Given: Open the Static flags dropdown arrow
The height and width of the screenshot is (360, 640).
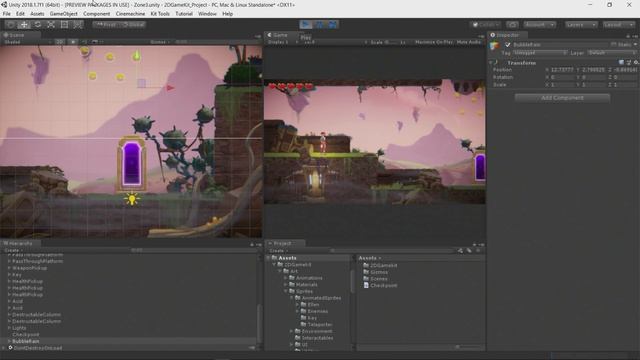Looking at the screenshot, I should point(635,44).
